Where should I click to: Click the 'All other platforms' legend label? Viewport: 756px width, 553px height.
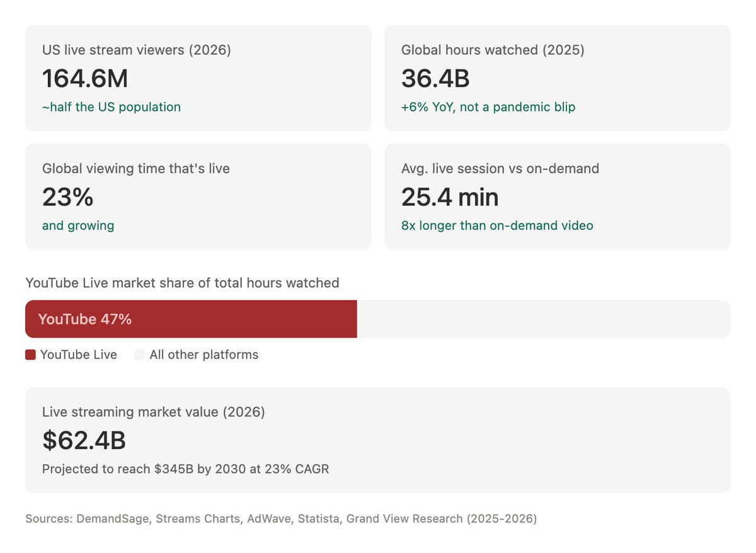pos(204,355)
